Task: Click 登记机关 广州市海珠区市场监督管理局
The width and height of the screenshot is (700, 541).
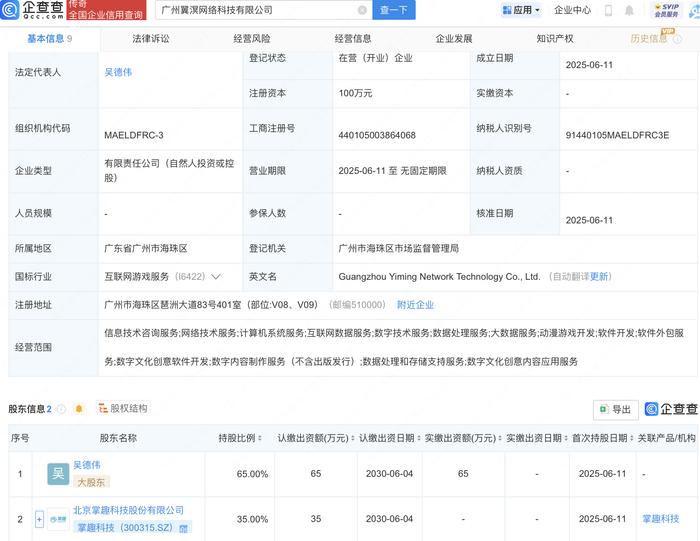Action: pyautogui.click(x=399, y=248)
